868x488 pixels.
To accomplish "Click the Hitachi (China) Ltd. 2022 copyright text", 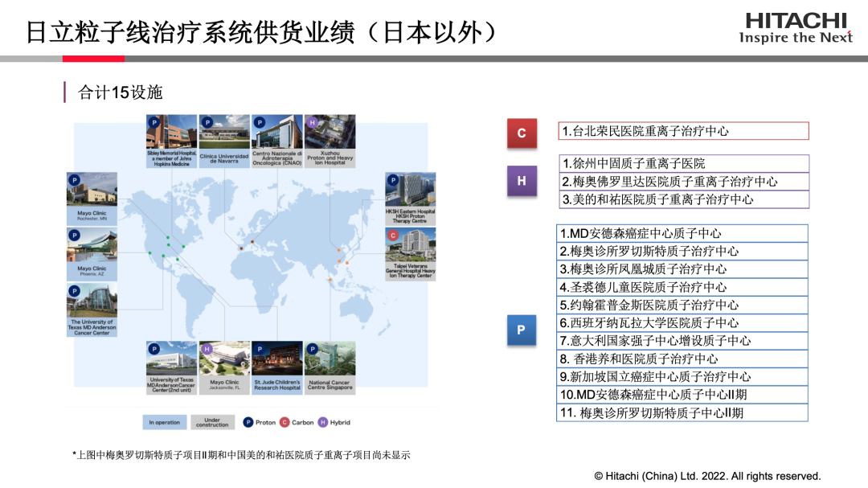I will 707,476.
